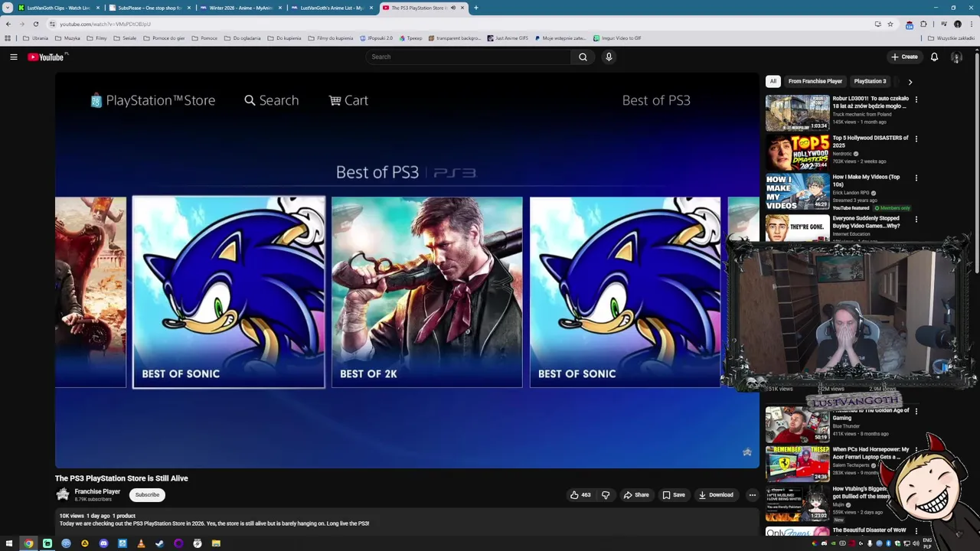Open the Chrome tab search dropdown
Image resolution: width=980 pixels, height=551 pixels.
pos(8,8)
